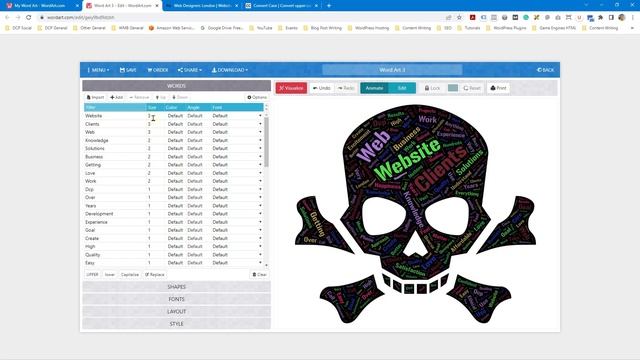Open the words Options gear
Viewport: 640px width, 360px height.
click(257, 98)
